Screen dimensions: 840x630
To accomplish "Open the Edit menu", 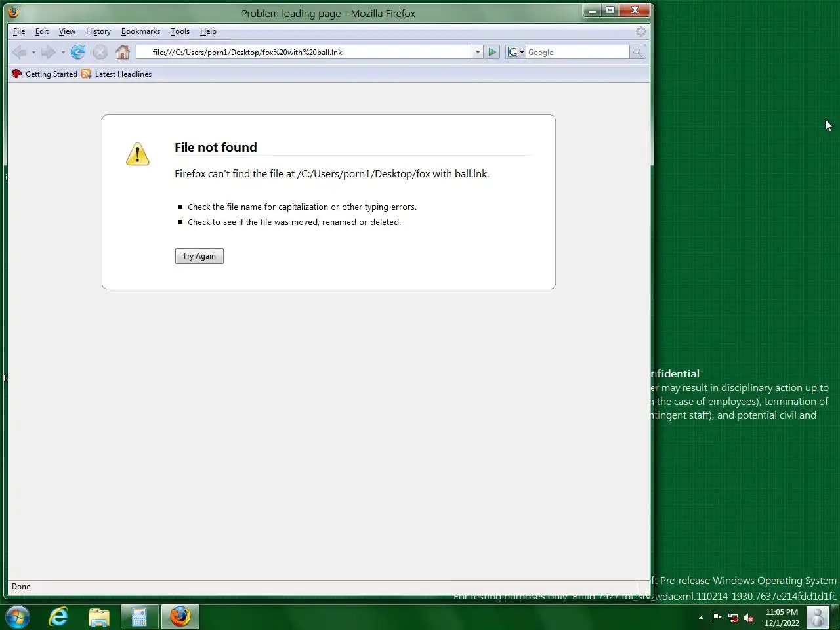I will (42, 31).
